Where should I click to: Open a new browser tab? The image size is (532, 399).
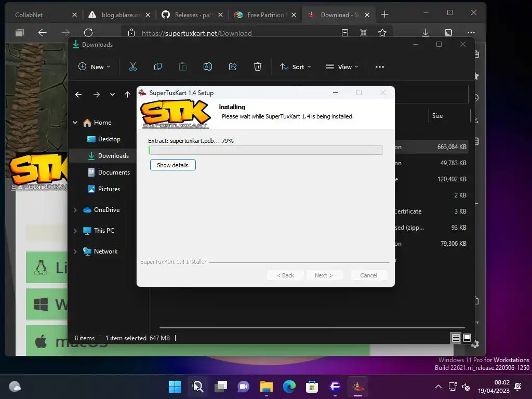pyautogui.click(x=385, y=15)
